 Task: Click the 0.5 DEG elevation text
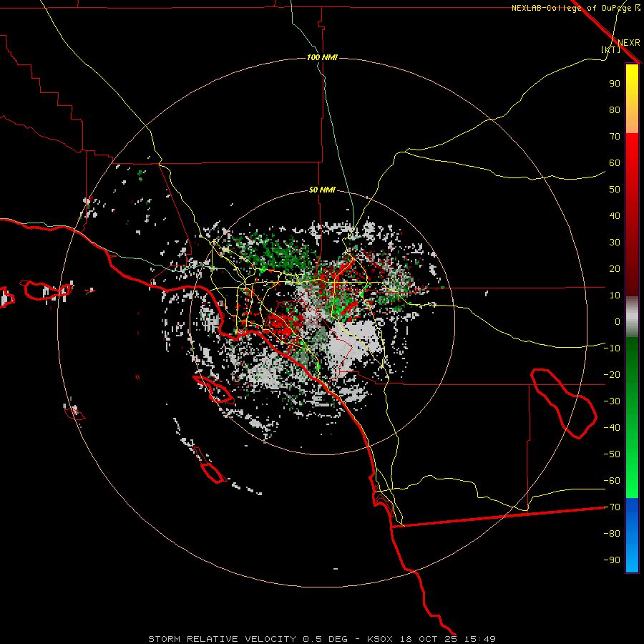325,639
